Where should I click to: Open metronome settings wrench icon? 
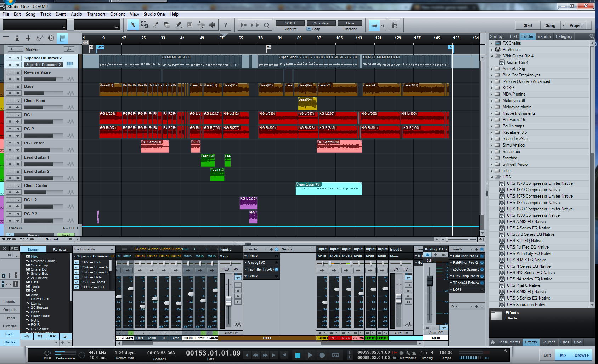coord(408,353)
